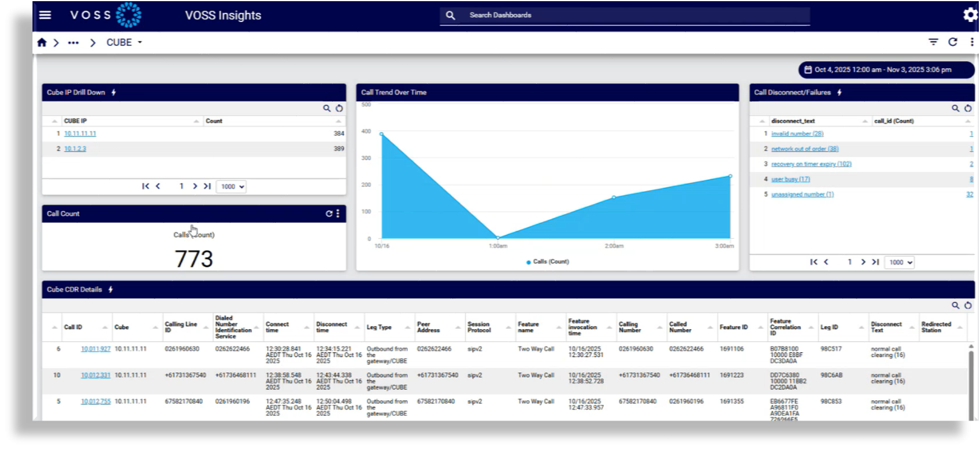Go to first page in Disconnect/Failures table
The image size is (980, 450).
[814, 262]
